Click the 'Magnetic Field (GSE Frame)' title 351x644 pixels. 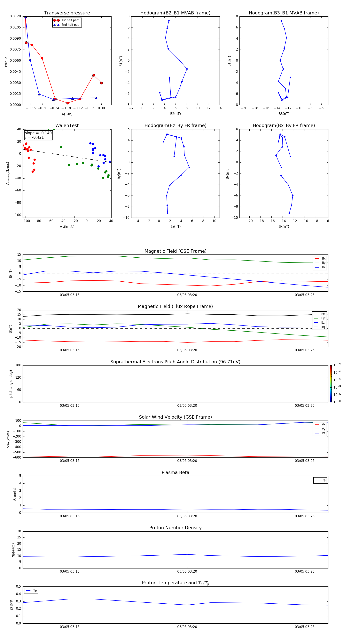175,251
